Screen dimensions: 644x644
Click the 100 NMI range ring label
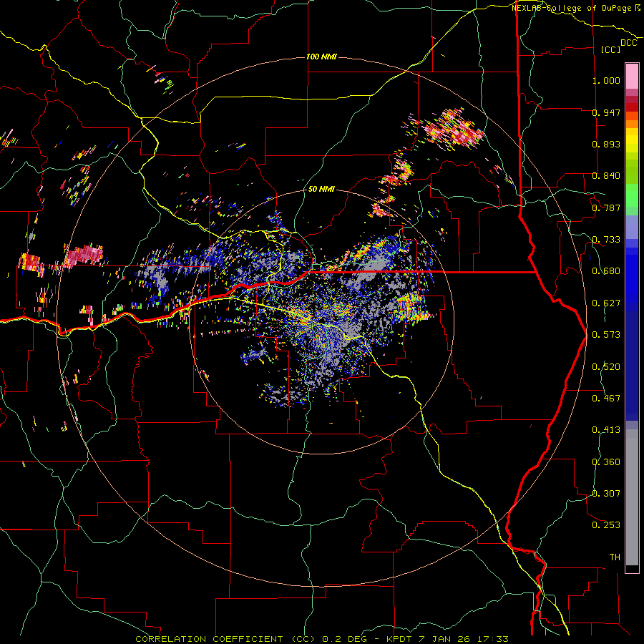click(321, 57)
